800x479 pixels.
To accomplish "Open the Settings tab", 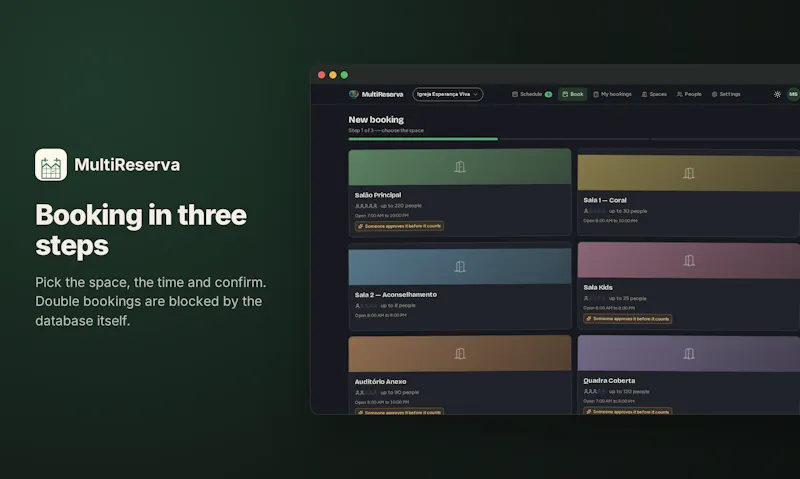I will (726, 94).
